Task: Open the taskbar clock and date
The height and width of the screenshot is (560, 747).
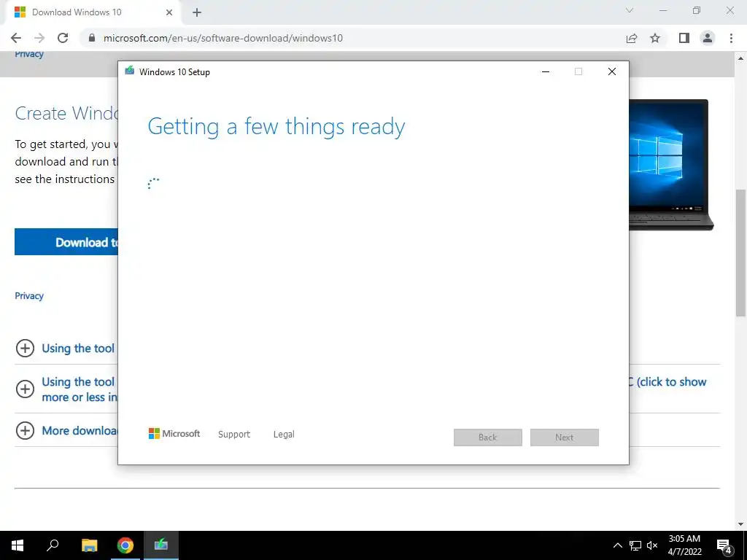Action: point(684,545)
